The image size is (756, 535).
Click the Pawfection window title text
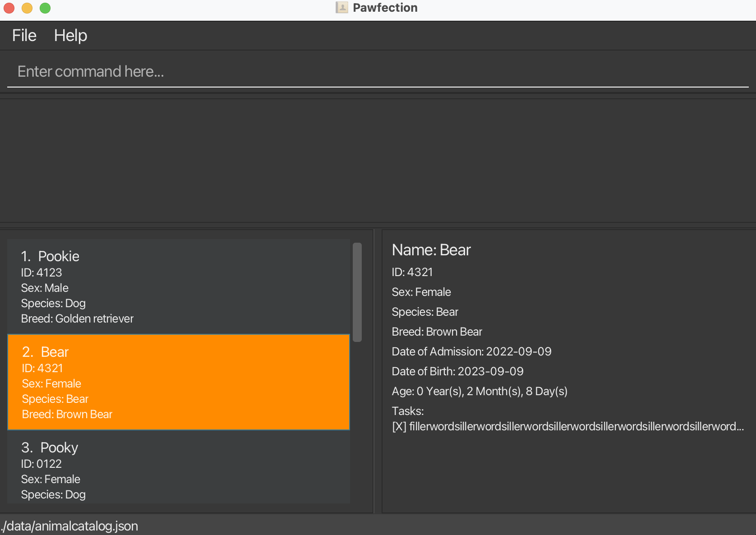coord(385,8)
